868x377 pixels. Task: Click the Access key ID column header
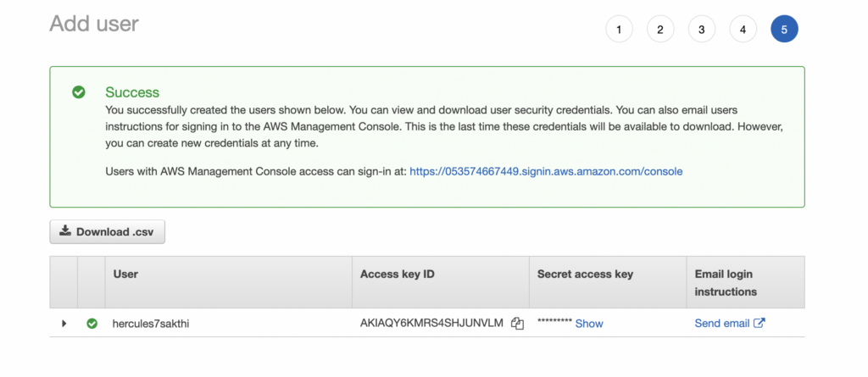(x=397, y=274)
